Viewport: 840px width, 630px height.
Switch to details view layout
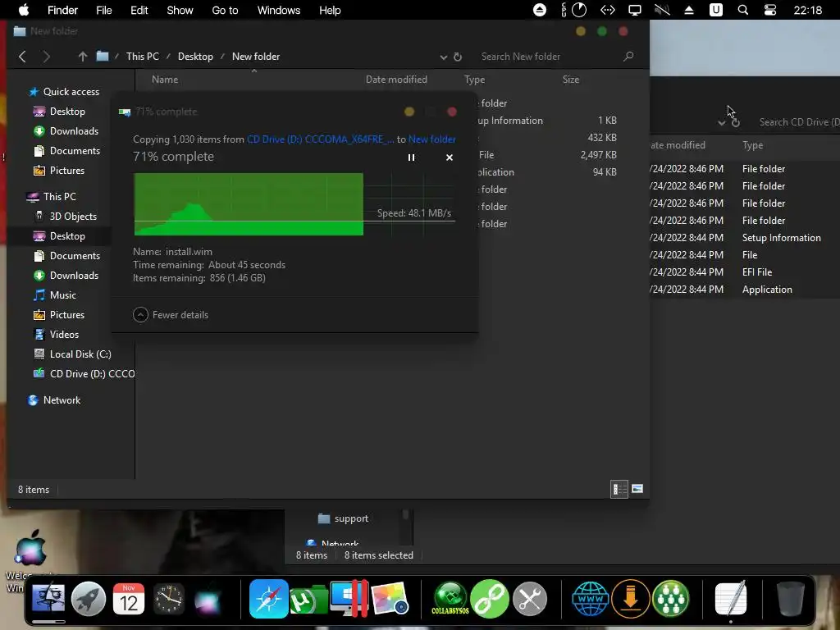point(619,489)
